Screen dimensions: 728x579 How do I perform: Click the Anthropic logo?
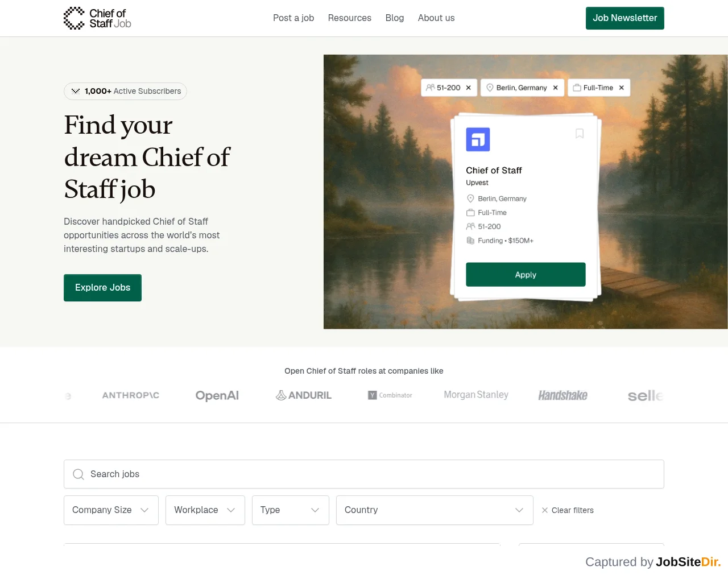131,395
